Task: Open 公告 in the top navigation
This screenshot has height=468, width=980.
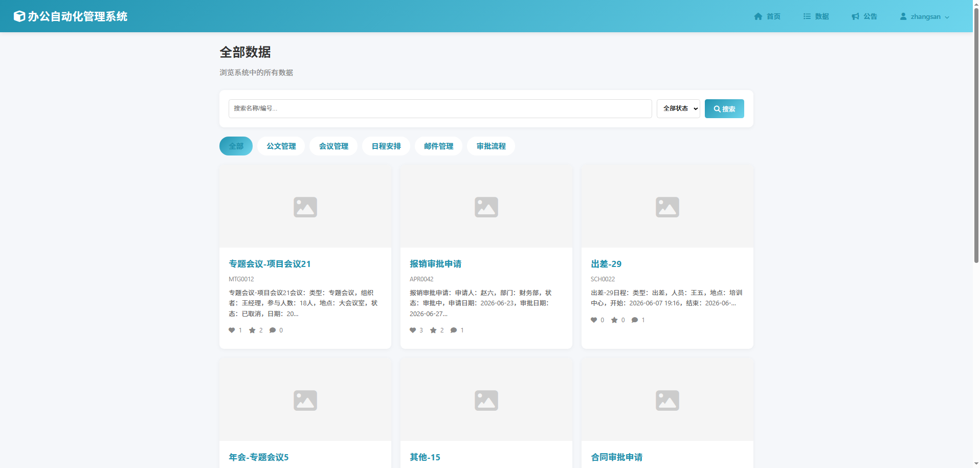Action: [x=864, y=16]
